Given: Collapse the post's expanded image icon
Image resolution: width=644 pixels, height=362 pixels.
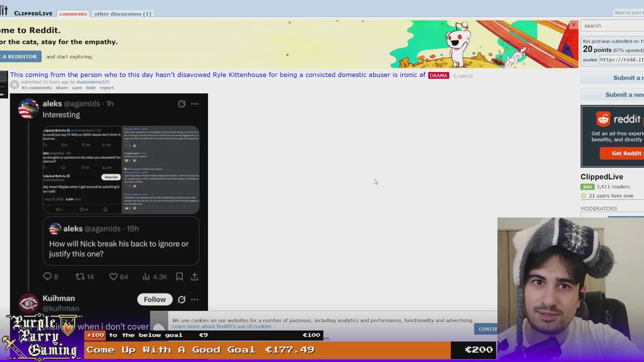Looking at the screenshot, I should pos(15,85).
